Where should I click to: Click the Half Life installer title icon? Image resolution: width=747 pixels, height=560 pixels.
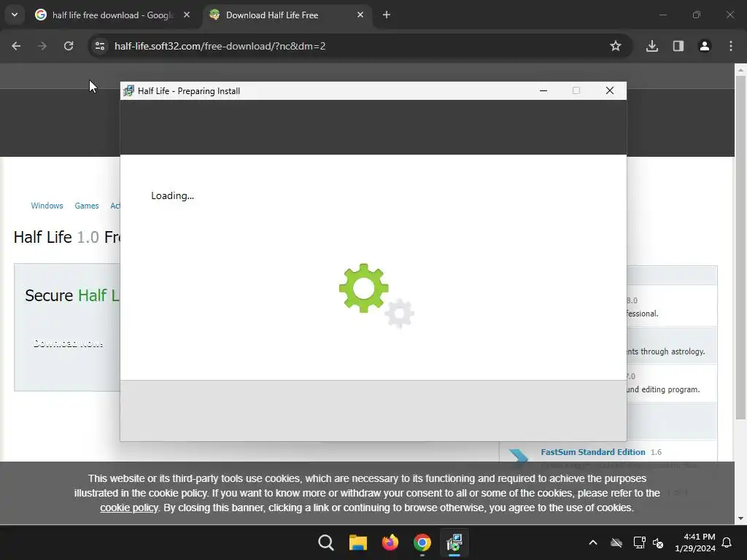(128, 91)
